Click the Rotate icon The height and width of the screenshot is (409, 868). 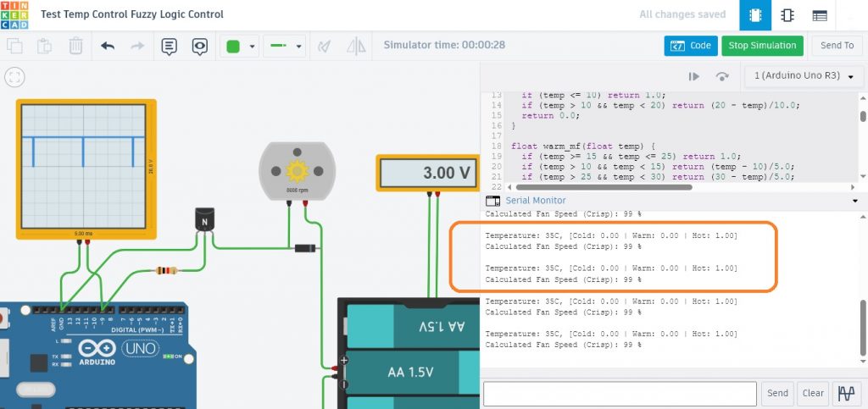pos(325,47)
